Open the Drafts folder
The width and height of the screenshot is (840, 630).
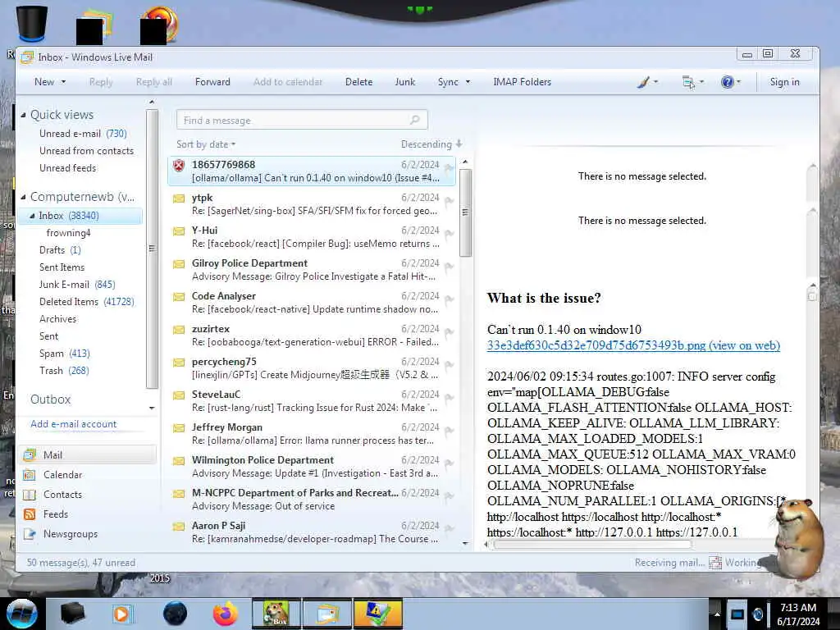point(59,249)
